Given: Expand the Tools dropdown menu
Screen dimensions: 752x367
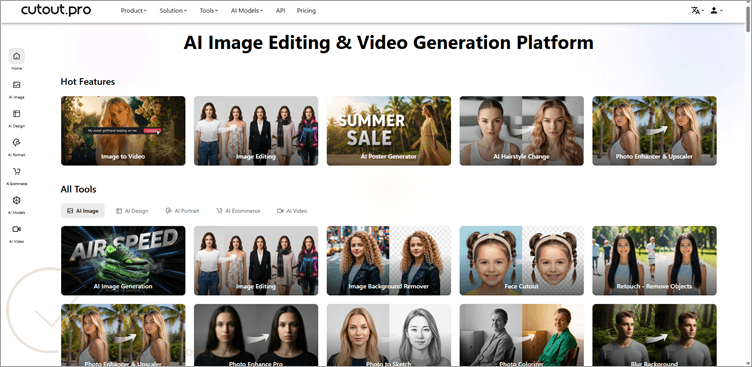Looking at the screenshot, I should click(209, 11).
